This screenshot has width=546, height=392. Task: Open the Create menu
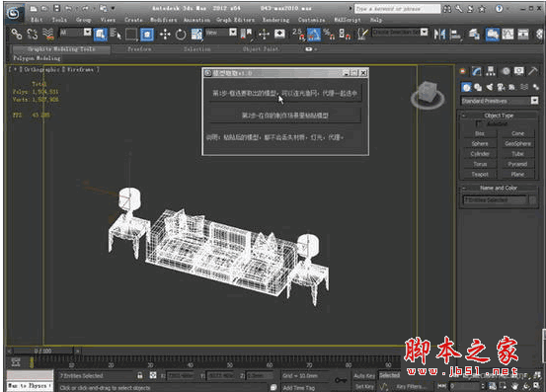click(133, 20)
